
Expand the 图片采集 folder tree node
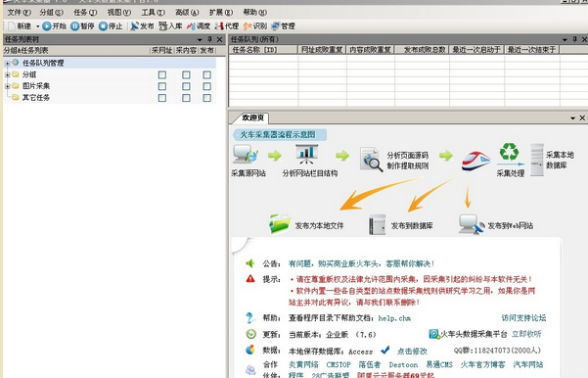click(7, 86)
